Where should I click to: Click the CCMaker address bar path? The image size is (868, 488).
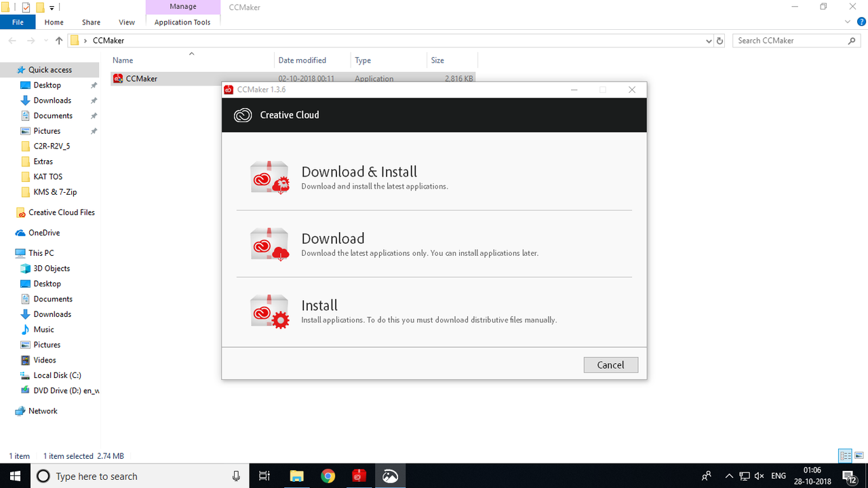point(108,41)
